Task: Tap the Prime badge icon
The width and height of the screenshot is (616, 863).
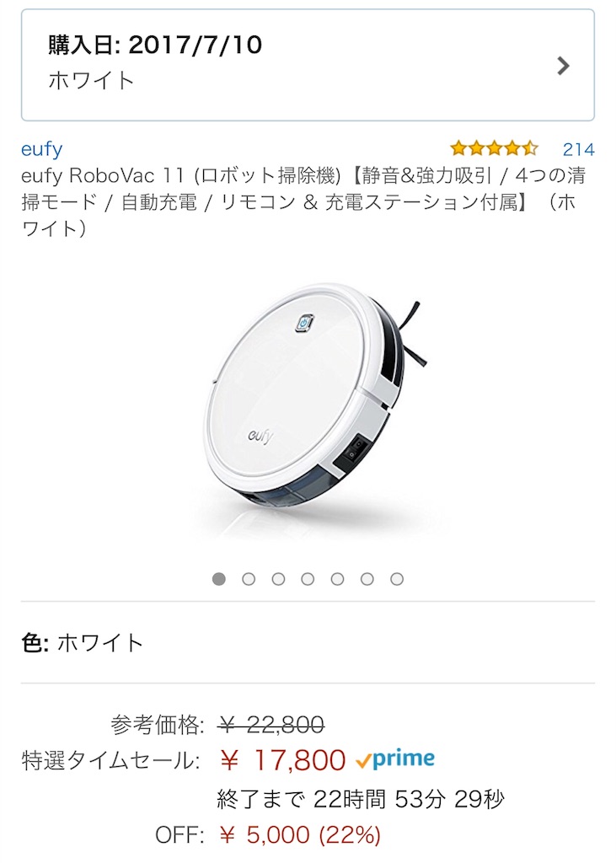Action: tap(395, 759)
